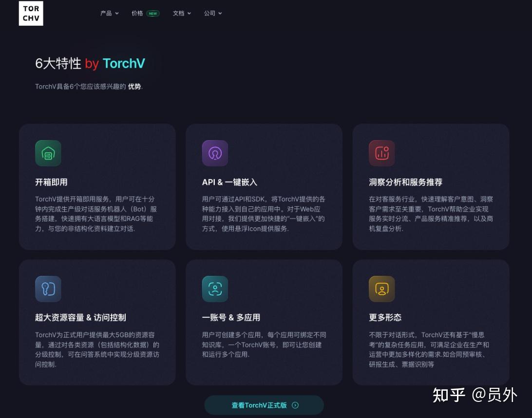This screenshot has width=532, height=418.
Task: Click the 最大5GB的资源容量 description paragraph
Action: click(x=97, y=349)
